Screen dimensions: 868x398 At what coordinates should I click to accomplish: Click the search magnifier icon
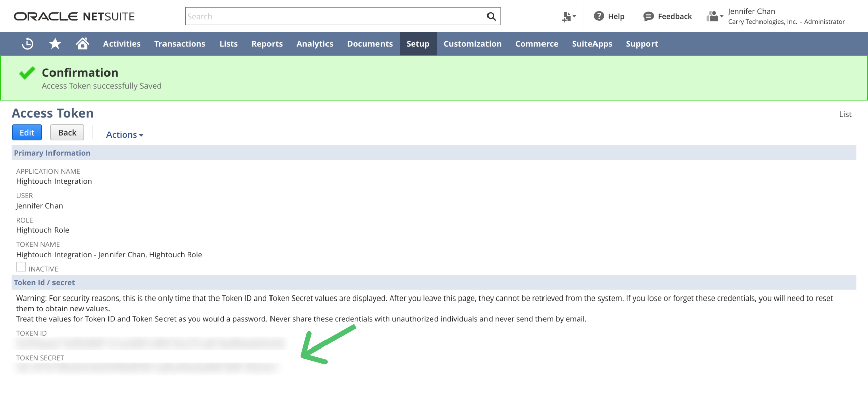(x=491, y=16)
